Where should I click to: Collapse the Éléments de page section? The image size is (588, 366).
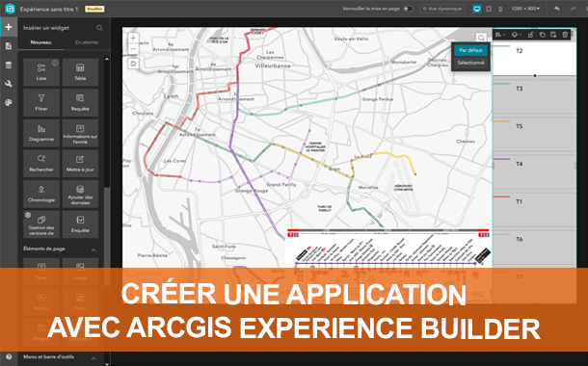coord(94,249)
